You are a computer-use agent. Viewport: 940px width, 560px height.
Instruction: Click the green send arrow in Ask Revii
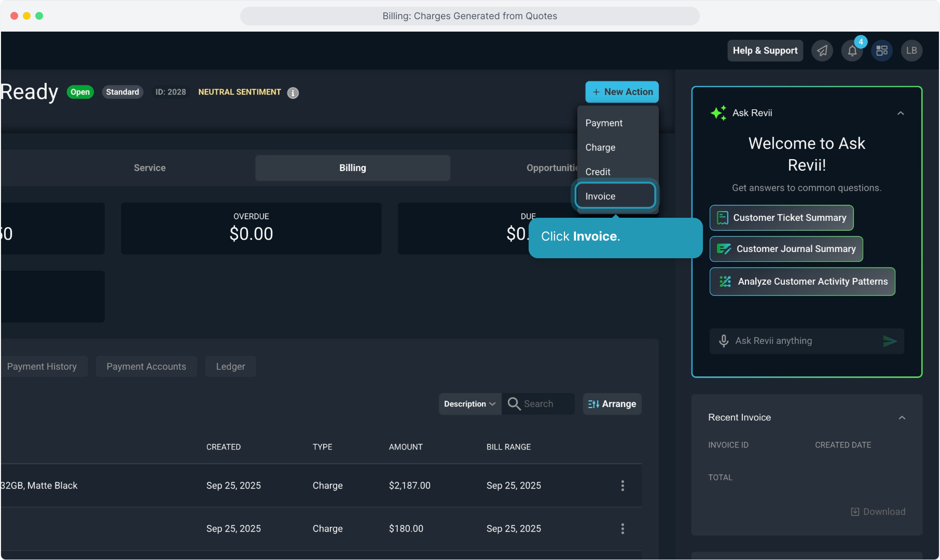(x=890, y=341)
